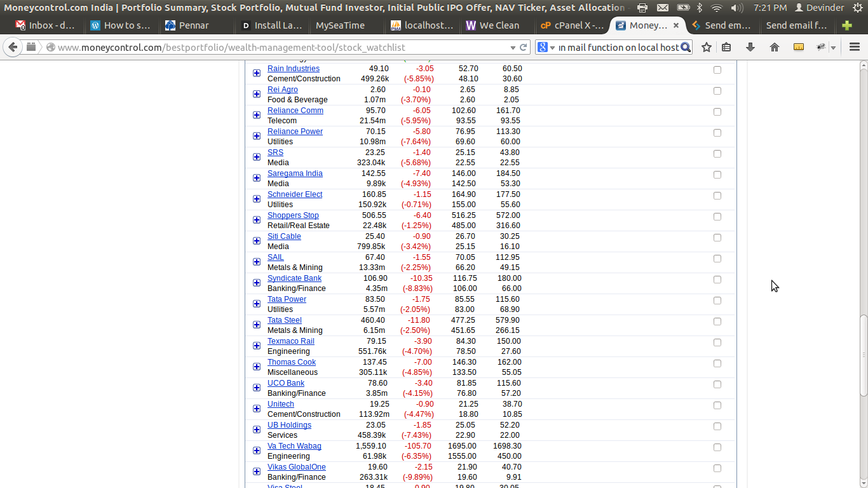The image size is (868, 488).
Task: Tick the checkbox for Vikas GlobalOne
Action: 717,468
